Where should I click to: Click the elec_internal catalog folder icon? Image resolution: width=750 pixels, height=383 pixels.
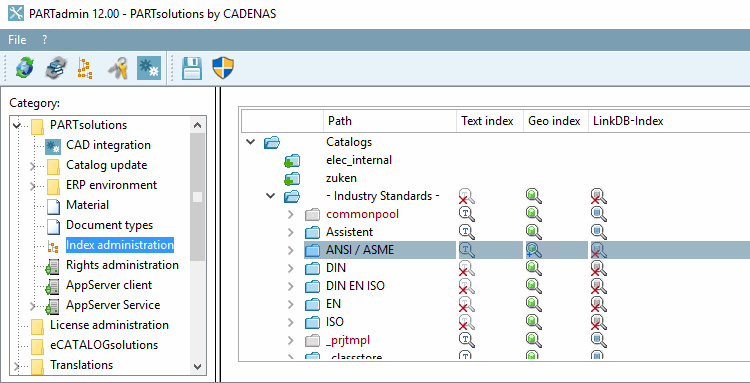click(291, 161)
